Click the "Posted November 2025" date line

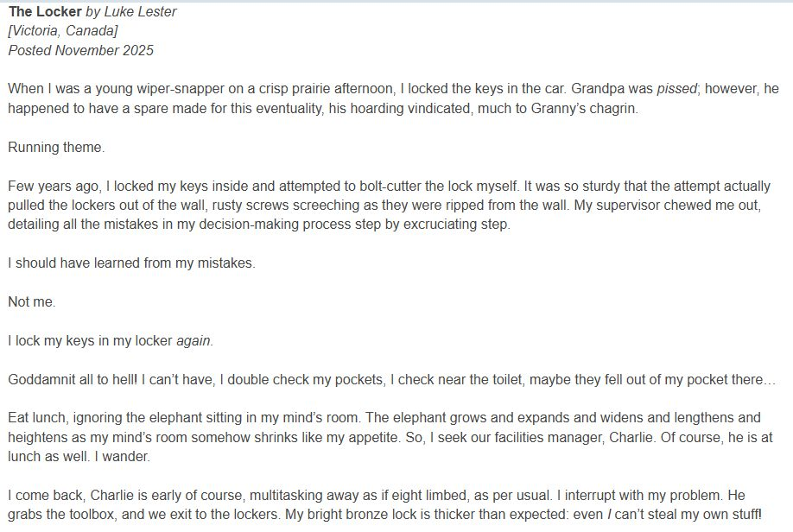[x=80, y=50]
